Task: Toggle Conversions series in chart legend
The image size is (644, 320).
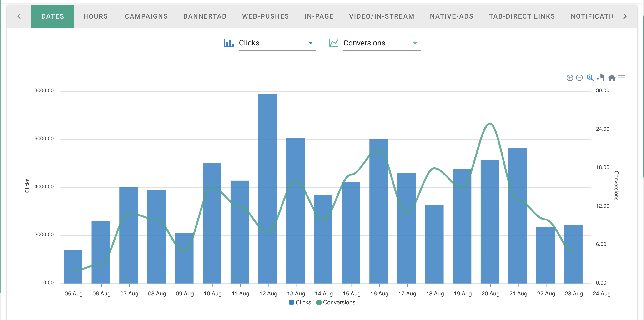Action: click(x=336, y=302)
